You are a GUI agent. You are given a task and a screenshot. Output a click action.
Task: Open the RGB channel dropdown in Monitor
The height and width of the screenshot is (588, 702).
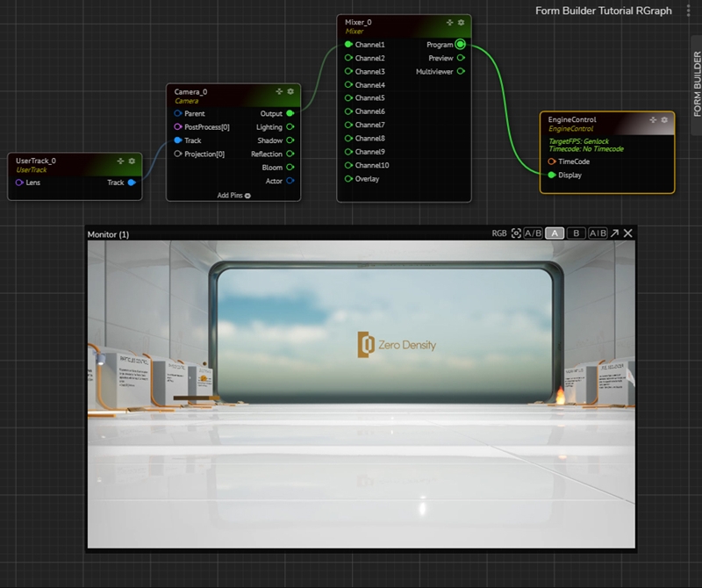pyautogui.click(x=499, y=233)
